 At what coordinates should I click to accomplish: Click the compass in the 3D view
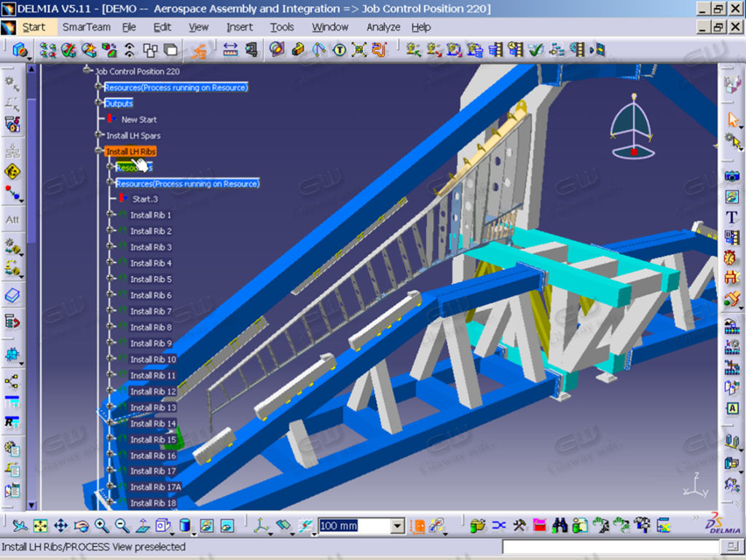point(633,127)
